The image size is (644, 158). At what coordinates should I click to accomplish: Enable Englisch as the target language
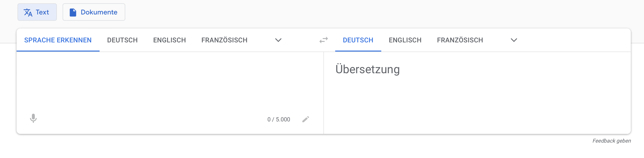pyautogui.click(x=405, y=40)
